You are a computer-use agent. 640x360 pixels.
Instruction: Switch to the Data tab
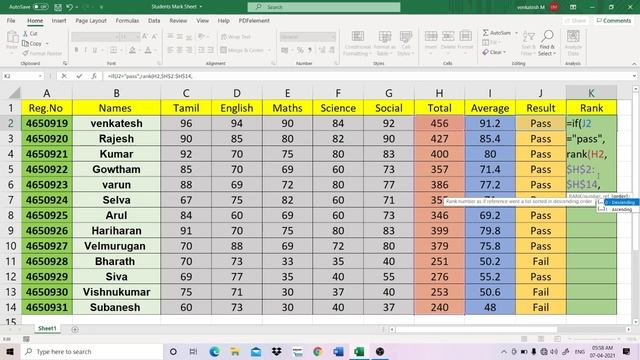154,20
